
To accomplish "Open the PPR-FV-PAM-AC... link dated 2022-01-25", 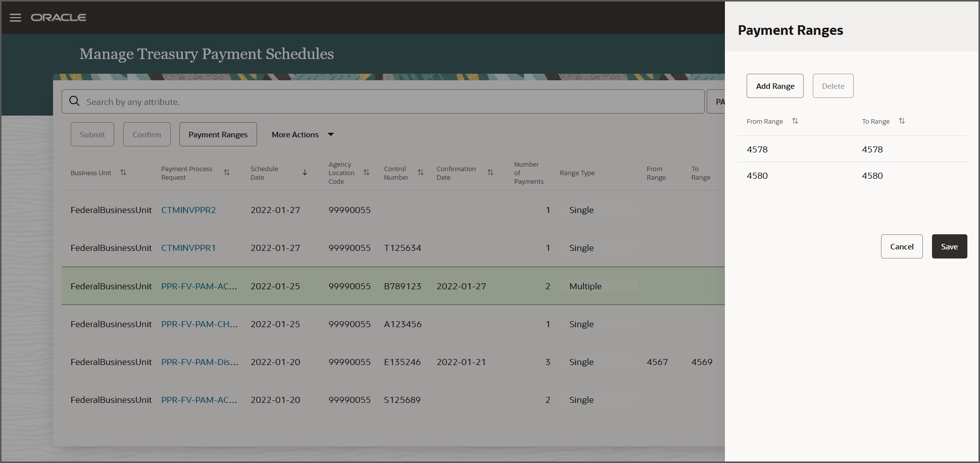I will 199,286.
